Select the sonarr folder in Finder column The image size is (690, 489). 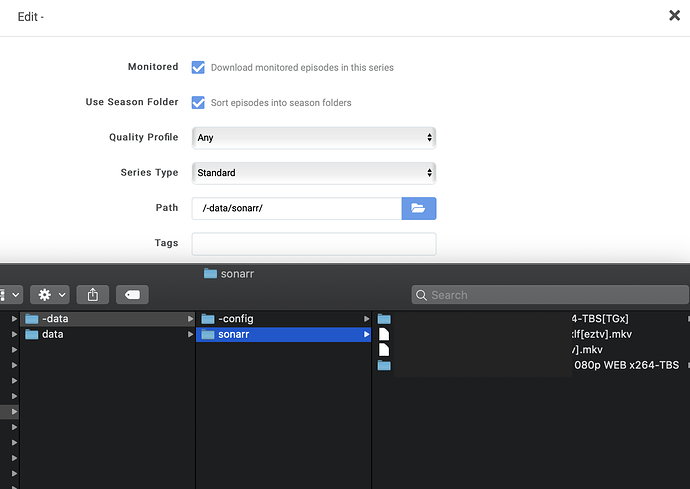tap(235, 334)
